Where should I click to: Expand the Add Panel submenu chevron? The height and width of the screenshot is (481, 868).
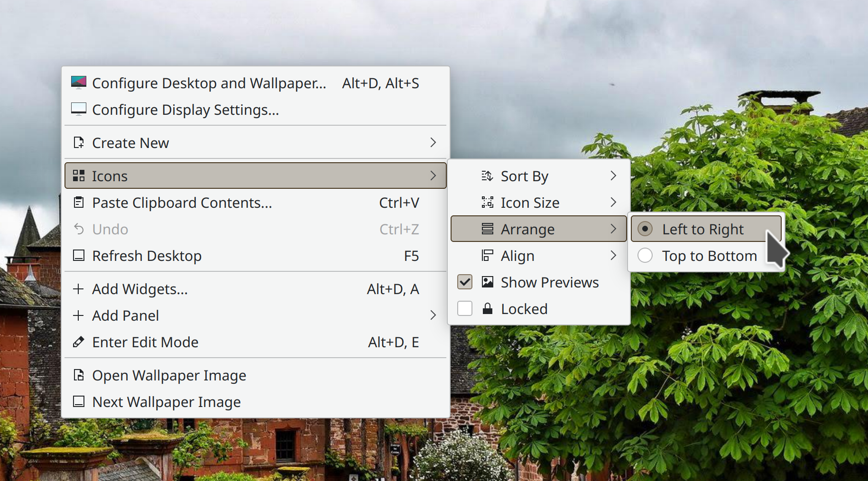point(433,315)
